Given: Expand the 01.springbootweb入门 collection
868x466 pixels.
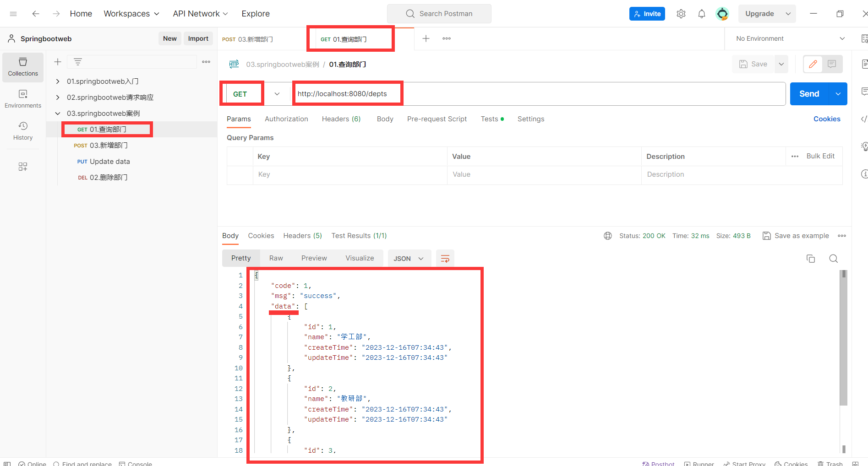Looking at the screenshot, I should pos(58,81).
